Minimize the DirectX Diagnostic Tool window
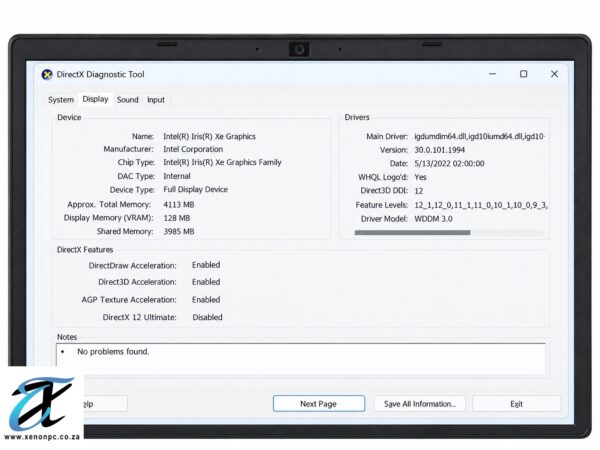The width and height of the screenshot is (600, 450). point(492,74)
